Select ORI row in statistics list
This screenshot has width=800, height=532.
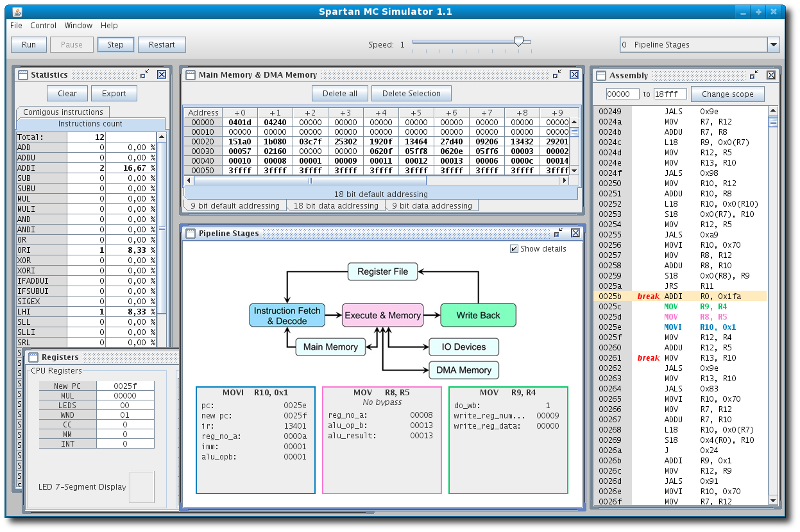point(86,250)
